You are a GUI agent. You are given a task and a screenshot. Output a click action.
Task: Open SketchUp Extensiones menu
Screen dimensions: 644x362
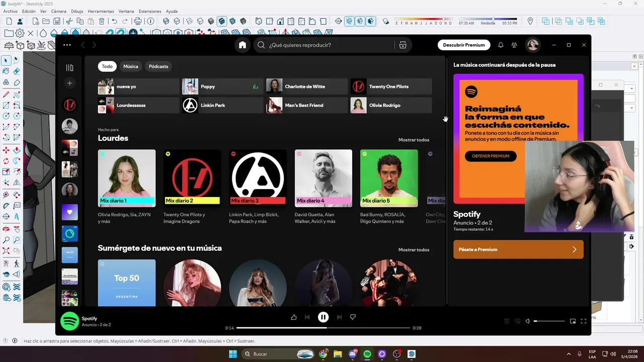click(150, 11)
